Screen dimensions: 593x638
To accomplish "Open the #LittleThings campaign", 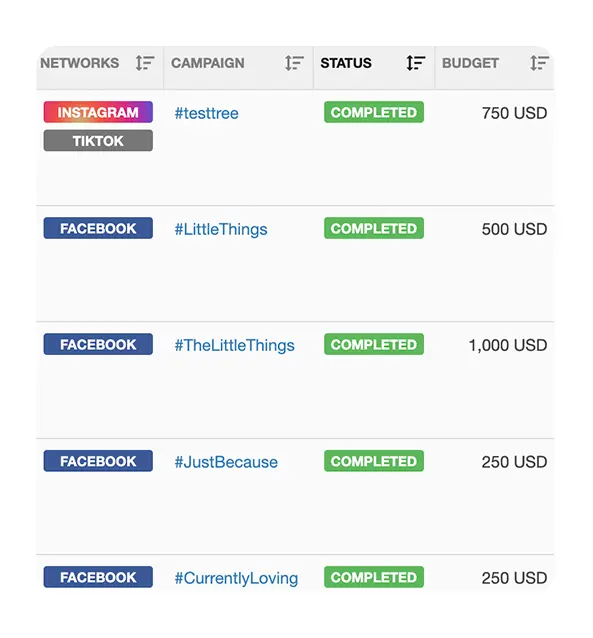I will [221, 229].
